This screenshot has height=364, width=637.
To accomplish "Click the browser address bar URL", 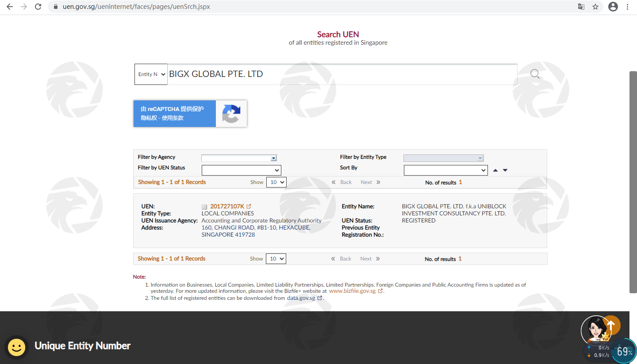I will pyautogui.click(x=136, y=7).
